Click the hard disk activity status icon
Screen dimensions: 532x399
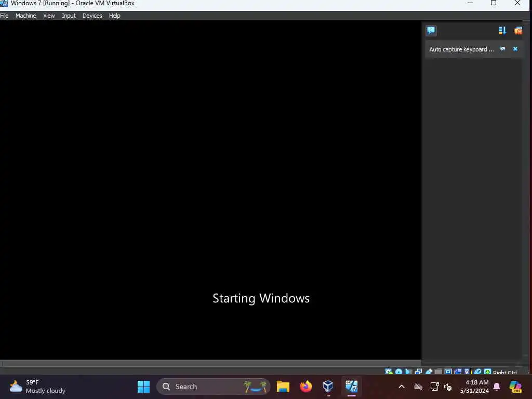coord(389,372)
